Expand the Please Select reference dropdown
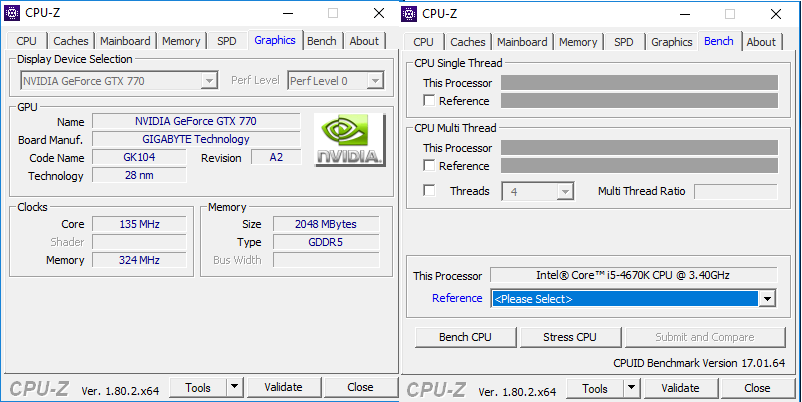802x402 pixels. [767, 299]
